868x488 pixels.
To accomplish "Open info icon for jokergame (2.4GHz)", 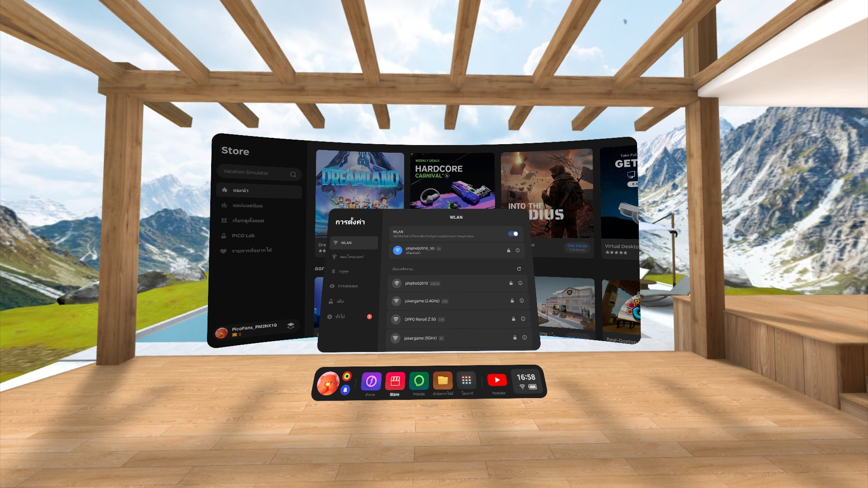I will pos(522,301).
